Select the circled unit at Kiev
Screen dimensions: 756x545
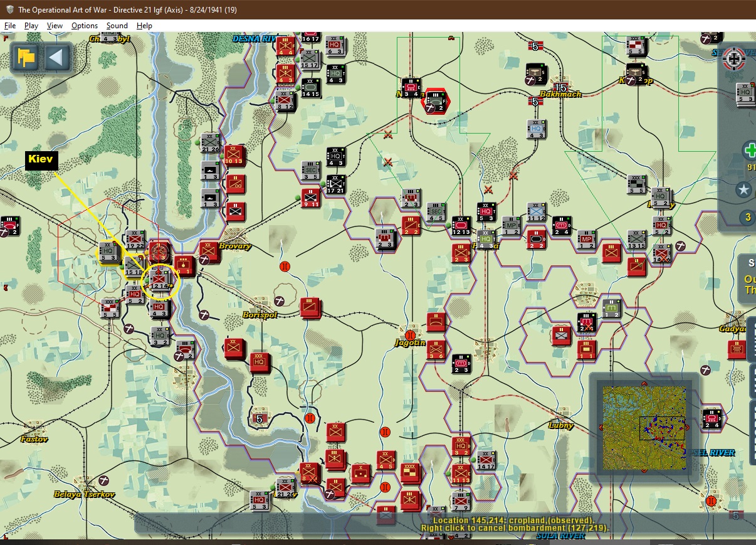click(160, 280)
